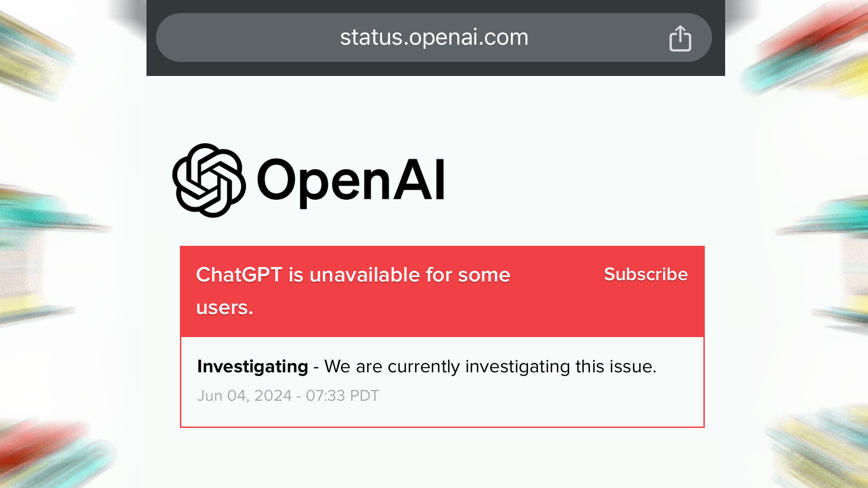Click the "07:33 PDT" time text
This screenshot has height=488, width=868.
pos(342,396)
